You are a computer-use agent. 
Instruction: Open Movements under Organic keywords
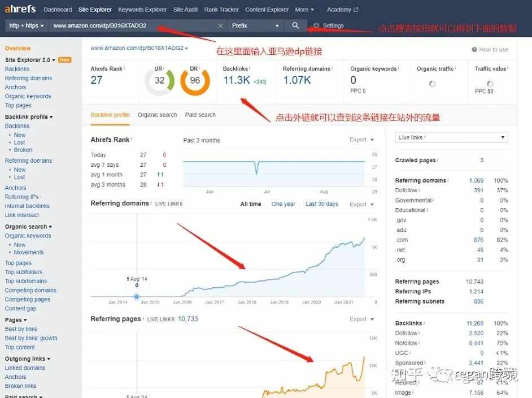click(x=28, y=252)
